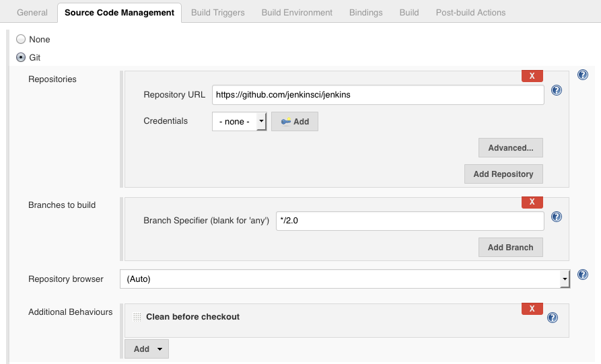This screenshot has width=601, height=364.
Task: Click the Add Repository button
Action: pyautogui.click(x=503, y=174)
